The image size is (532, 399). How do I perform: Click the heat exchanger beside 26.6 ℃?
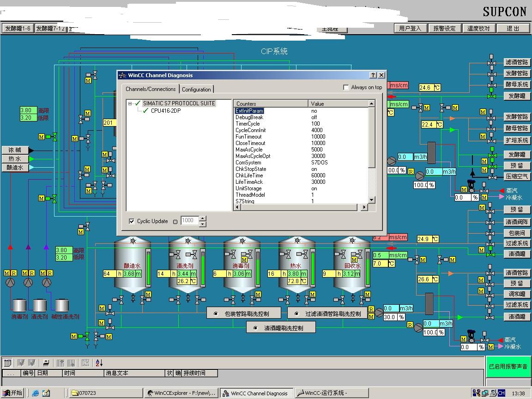pyautogui.click(x=429, y=303)
